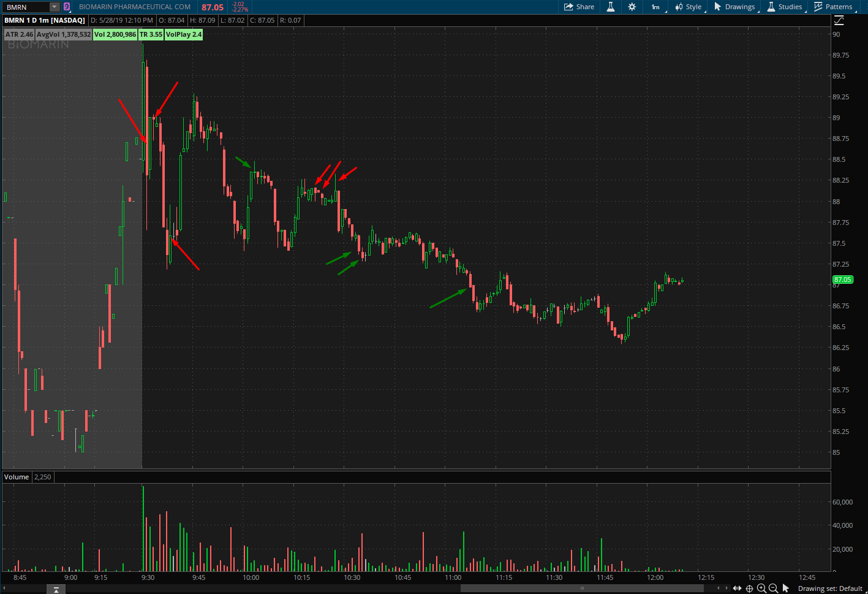The image size is (868, 594).
Task: Click the purple symbol link color icon
Action: [x=67, y=7]
